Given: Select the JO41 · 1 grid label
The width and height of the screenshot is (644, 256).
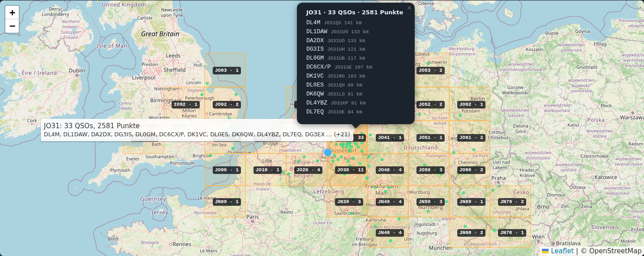Looking at the screenshot, I should 390,138.
